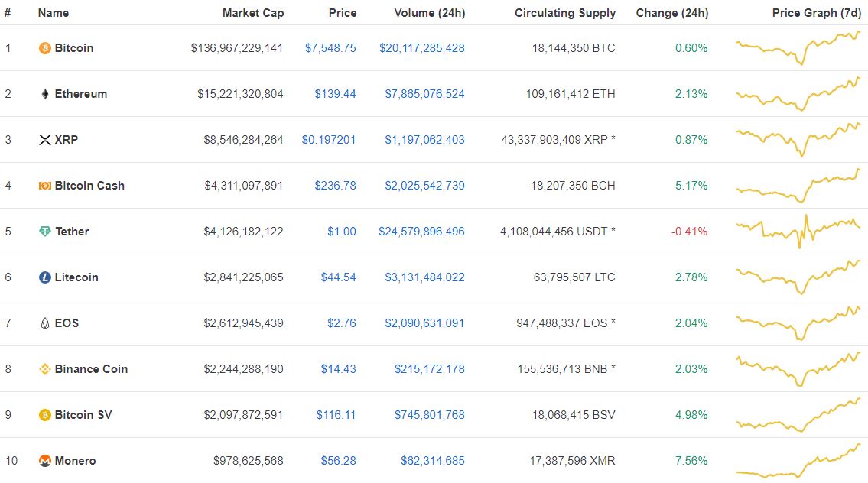Click Tether price $1.00
The height and width of the screenshot is (483, 868).
pyautogui.click(x=342, y=232)
